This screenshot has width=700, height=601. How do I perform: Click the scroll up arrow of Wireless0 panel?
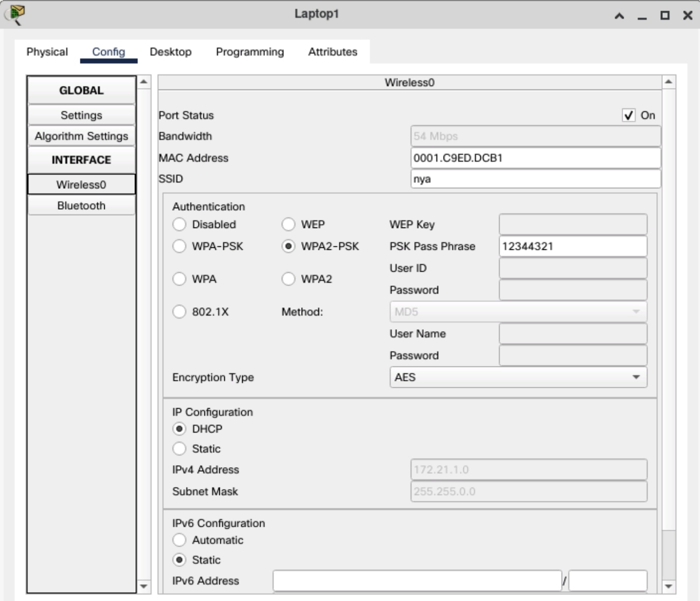pyautogui.click(x=668, y=82)
